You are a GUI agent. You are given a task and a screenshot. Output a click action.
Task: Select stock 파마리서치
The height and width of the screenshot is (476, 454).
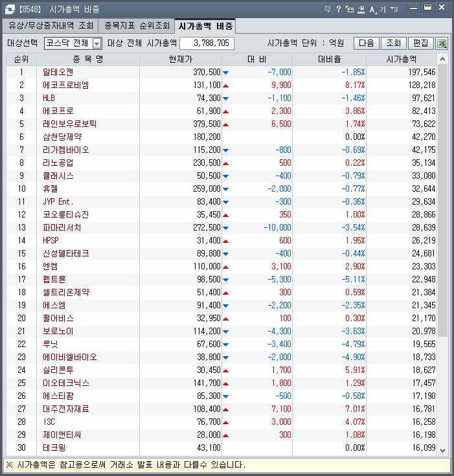62,228
